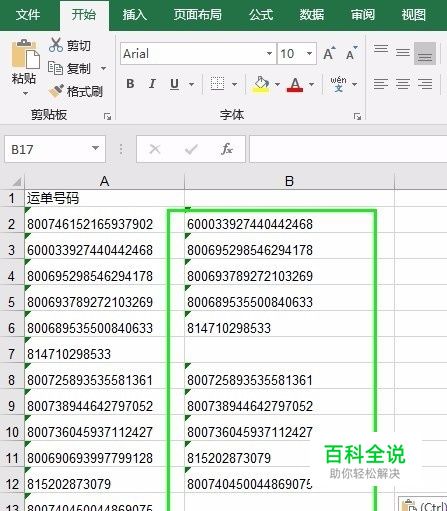Decrease font size with small A
Viewport: 447px width, 511px height.
click(x=351, y=53)
